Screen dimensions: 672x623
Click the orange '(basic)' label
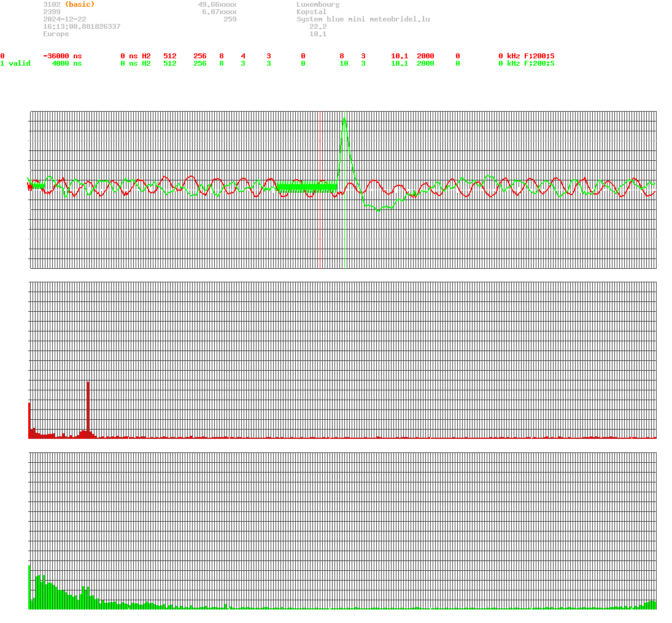click(x=80, y=4)
